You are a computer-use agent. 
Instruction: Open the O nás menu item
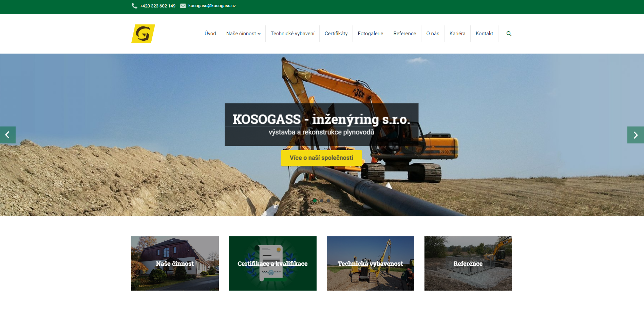click(433, 34)
